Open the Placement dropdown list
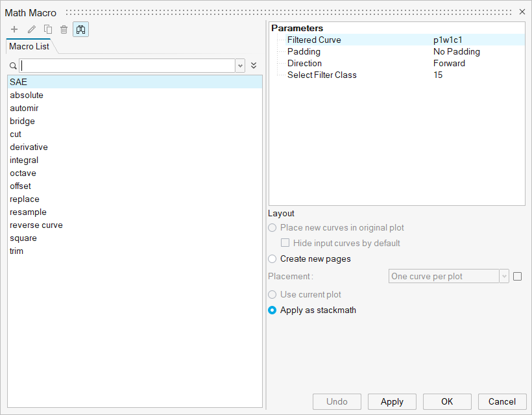This screenshot has width=532, height=415. (x=503, y=277)
